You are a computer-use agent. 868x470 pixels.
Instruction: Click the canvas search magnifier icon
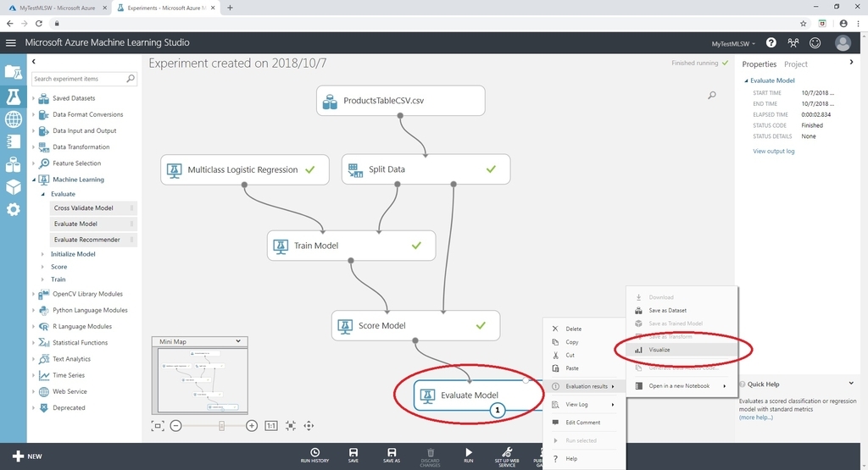pos(712,95)
